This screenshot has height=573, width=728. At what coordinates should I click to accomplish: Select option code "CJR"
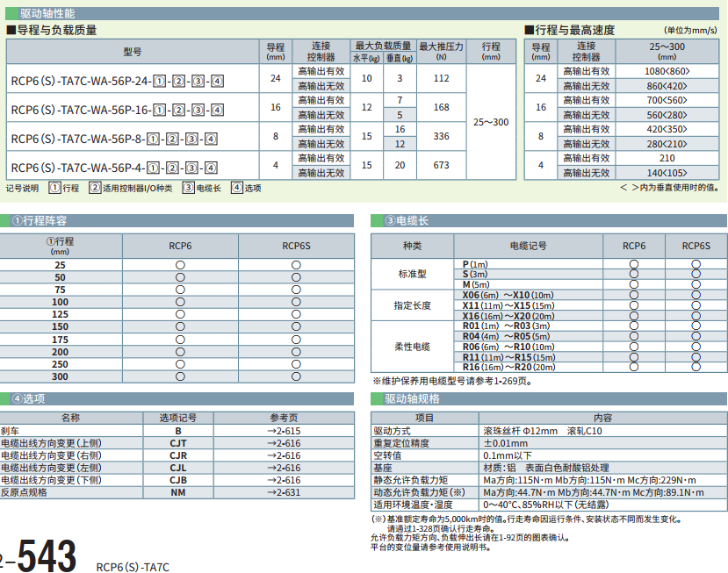pyautogui.click(x=177, y=455)
